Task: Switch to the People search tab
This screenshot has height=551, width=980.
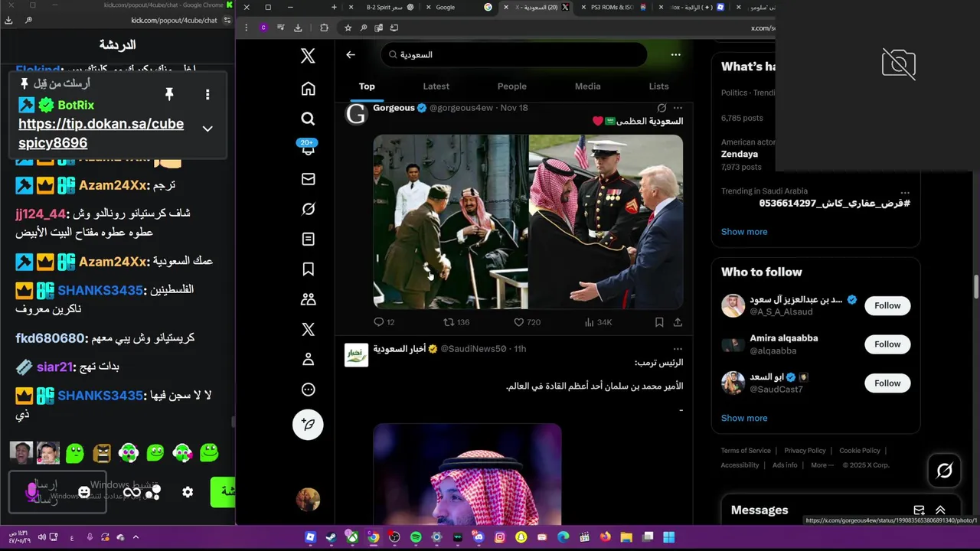Action: [x=512, y=86]
